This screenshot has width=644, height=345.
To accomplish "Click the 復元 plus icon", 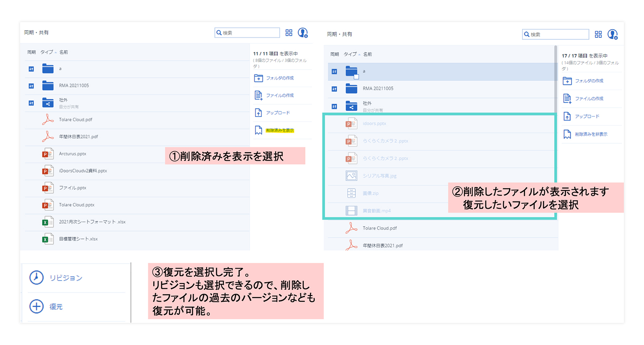I will pyautogui.click(x=36, y=306).
